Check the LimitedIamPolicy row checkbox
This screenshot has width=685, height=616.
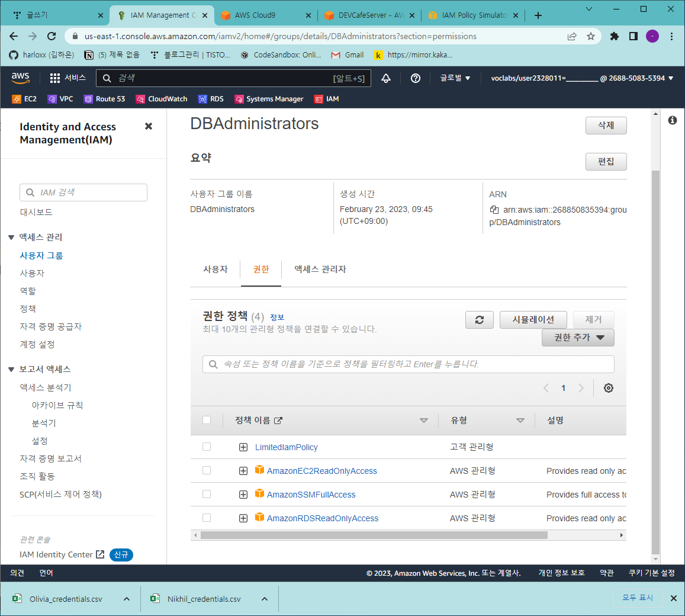tap(207, 447)
